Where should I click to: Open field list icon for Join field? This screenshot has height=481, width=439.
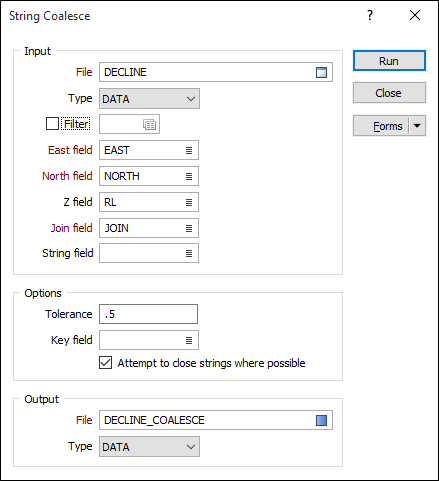189,228
